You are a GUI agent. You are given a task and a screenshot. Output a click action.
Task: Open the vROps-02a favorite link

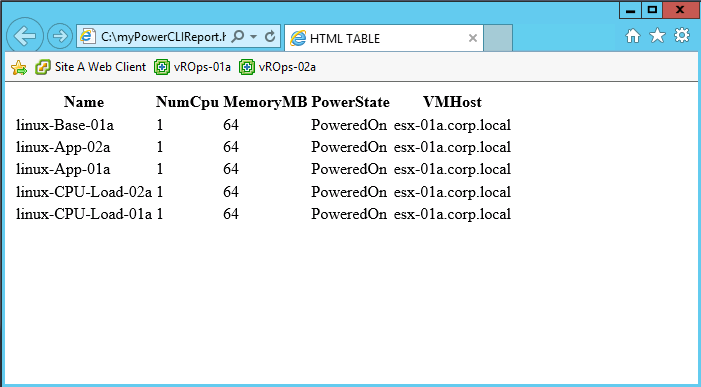[x=277, y=67]
